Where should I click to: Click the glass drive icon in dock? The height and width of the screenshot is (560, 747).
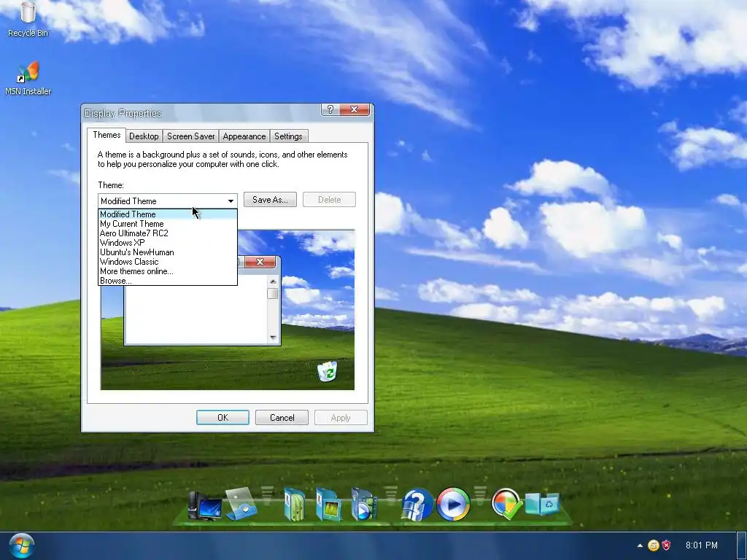pos(241,504)
